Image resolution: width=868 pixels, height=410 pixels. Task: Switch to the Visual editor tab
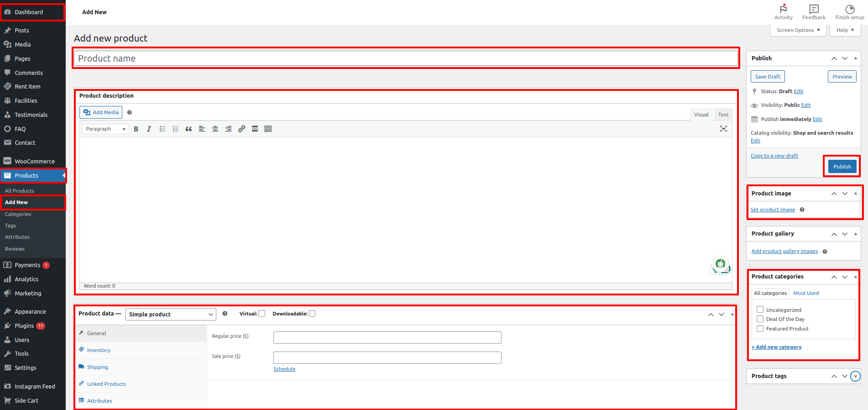click(x=701, y=115)
